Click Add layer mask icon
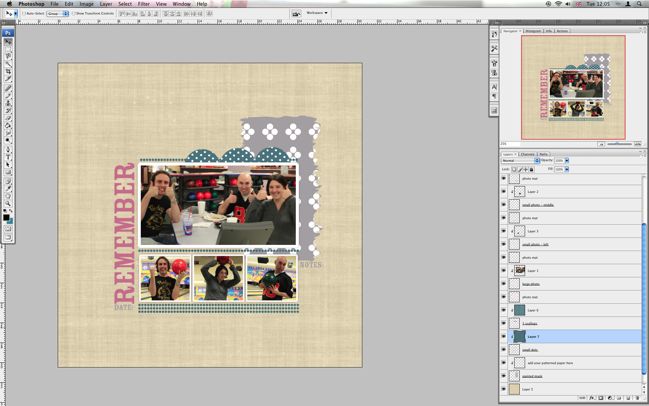 (601, 398)
